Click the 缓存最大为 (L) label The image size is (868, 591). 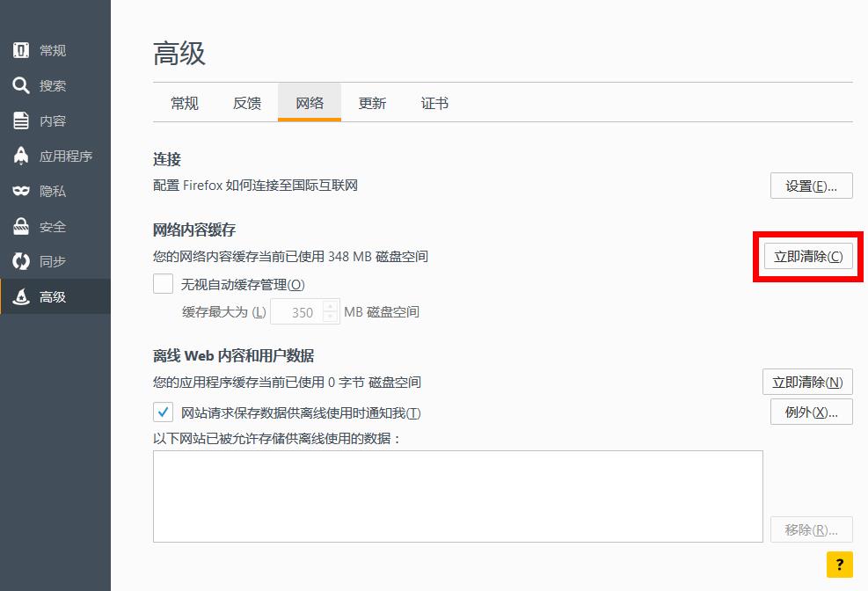click(x=224, y=312)
